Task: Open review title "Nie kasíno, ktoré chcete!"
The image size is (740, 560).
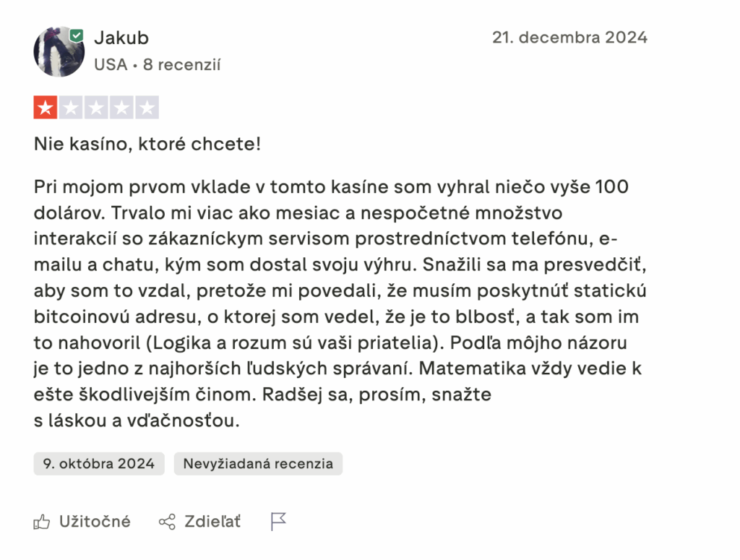Action: tap(147, 144)
